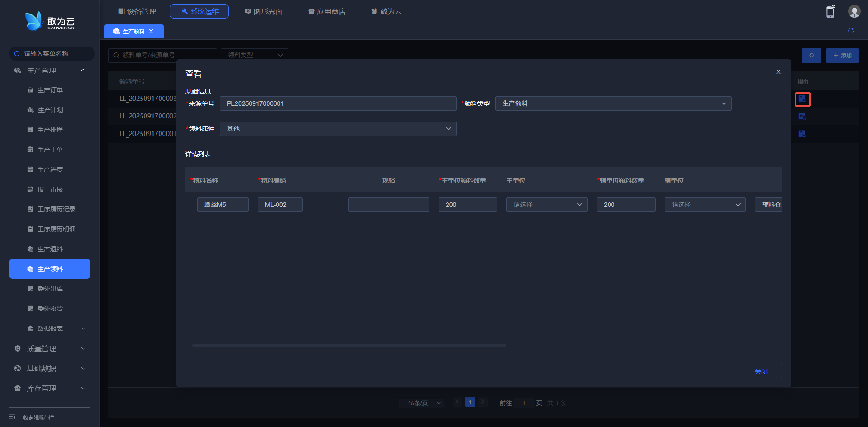Click view icon for row LL_2025091700001

point(802,134)
